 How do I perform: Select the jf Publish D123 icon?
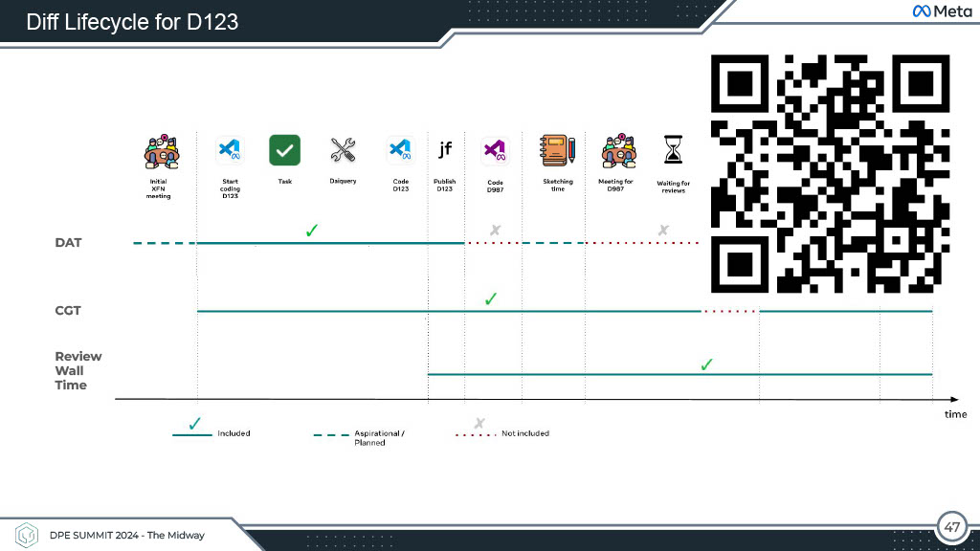pos(445,148)
